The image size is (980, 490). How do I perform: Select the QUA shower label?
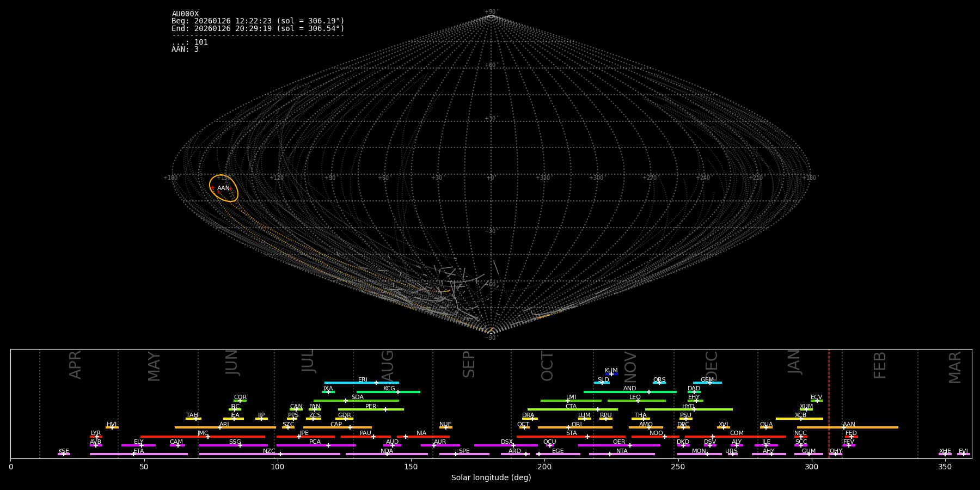pyautogui.click(x=766, y=425)
